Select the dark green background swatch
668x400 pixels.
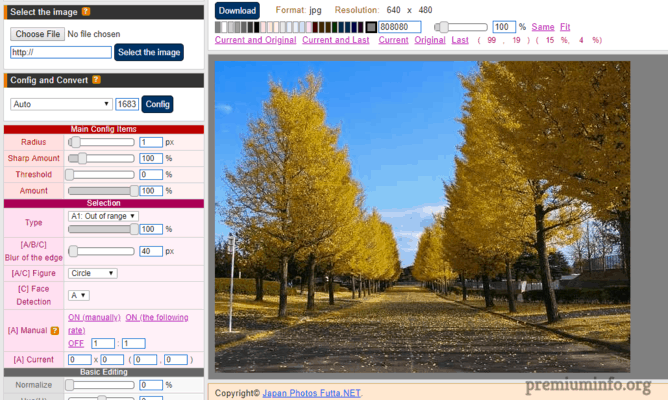(x=334, y=27)
